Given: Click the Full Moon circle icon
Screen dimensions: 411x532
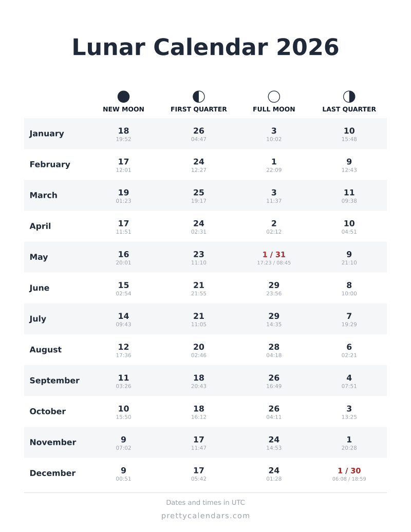Looking at the screenshot, I should 274,97.
